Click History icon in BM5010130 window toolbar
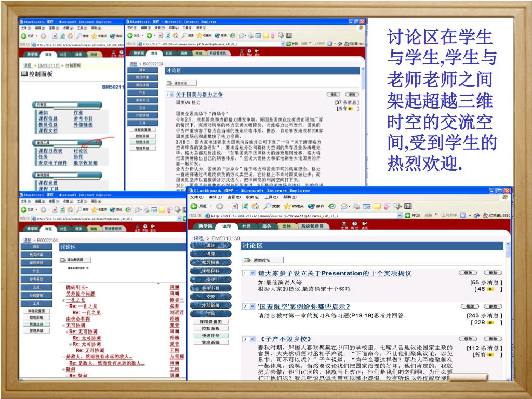Viewport: 532px width, 399px height. pos(332,206)
